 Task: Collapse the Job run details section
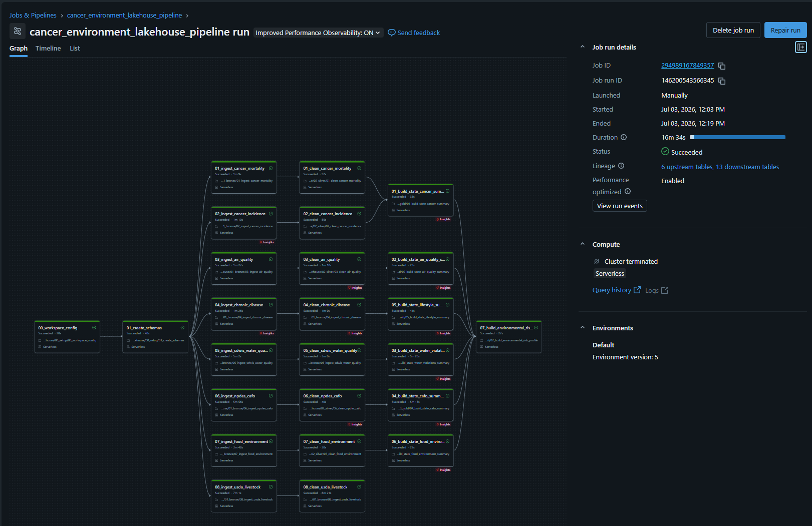(582, 47)
